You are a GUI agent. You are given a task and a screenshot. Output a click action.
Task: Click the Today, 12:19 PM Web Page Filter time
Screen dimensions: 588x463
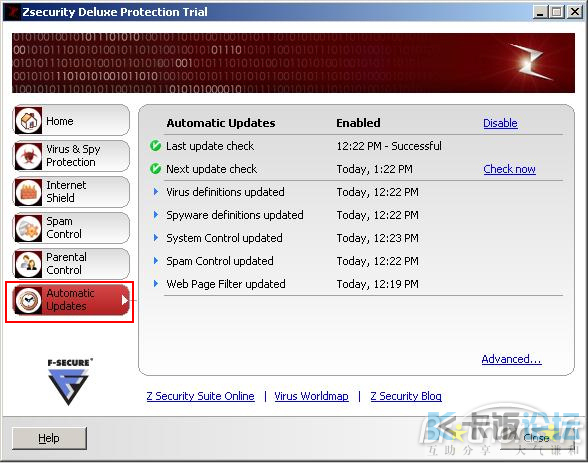pyautogui.click(x=378, y=284)
